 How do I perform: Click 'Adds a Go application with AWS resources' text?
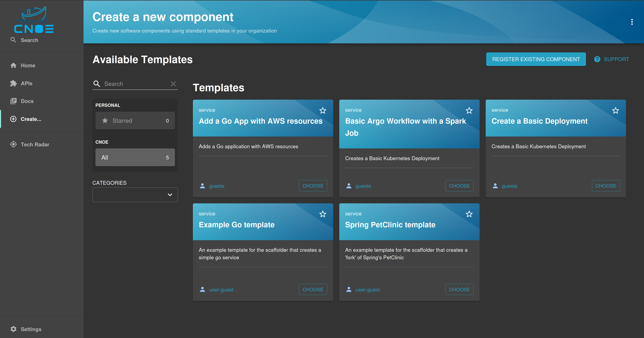(248, 147)
